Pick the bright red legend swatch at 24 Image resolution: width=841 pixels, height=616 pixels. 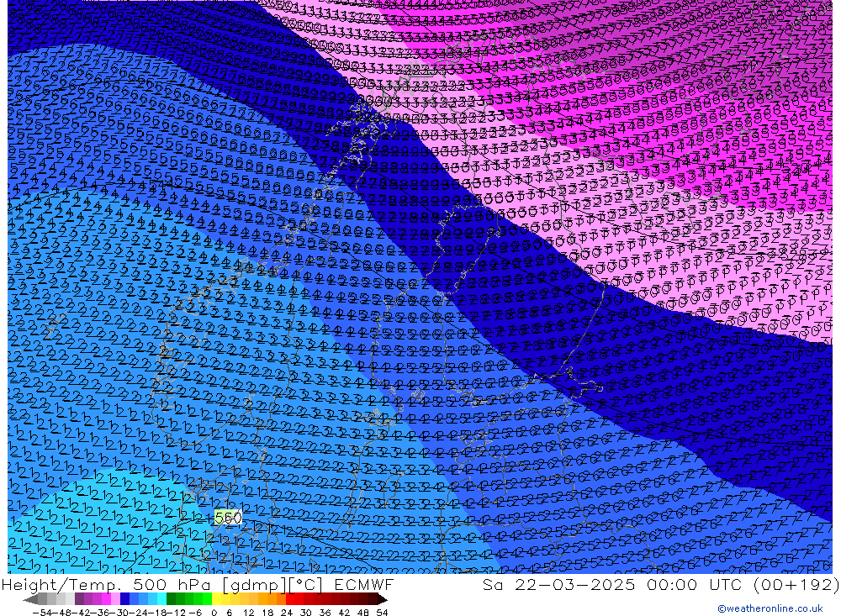point(289,599)
